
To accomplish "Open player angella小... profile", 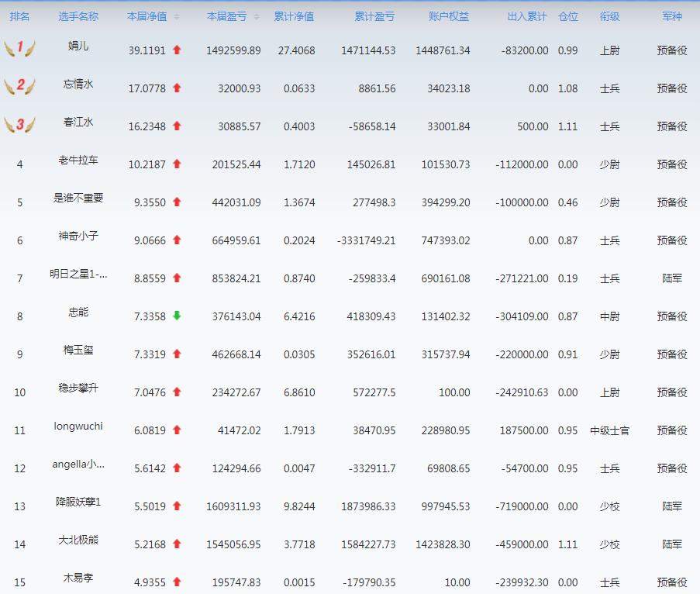I will 78,464.
